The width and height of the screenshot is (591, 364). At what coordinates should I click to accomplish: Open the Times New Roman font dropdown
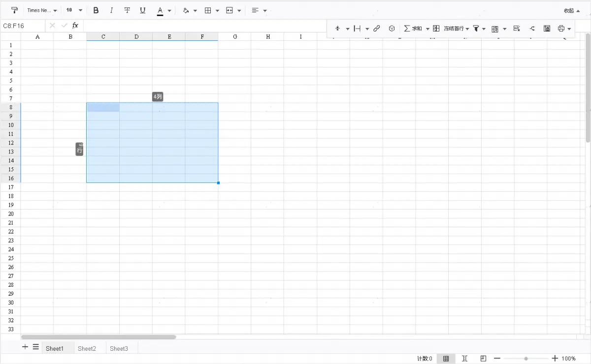tap(42, 10)
